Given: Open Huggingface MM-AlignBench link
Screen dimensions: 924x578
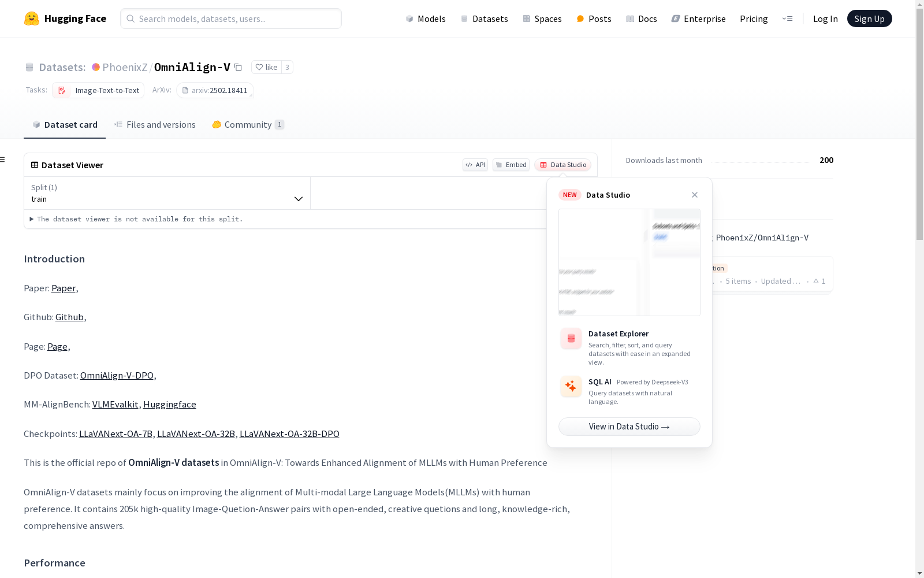Looking at the screenshot, I should pos(170,405).
